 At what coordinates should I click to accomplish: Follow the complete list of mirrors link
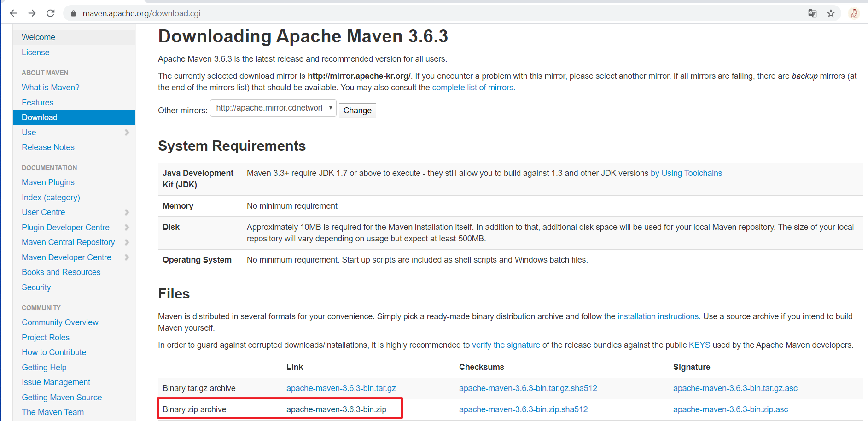pos(473,88)
